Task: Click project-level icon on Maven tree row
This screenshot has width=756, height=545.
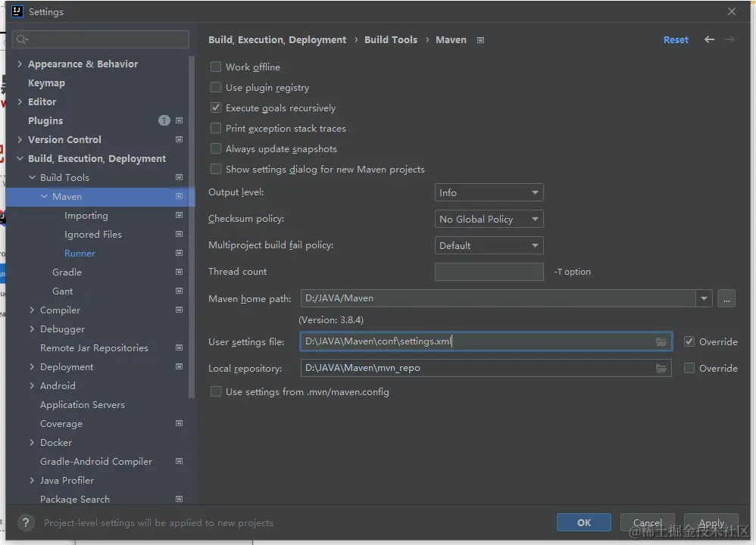Action: [x=179, y=196]
